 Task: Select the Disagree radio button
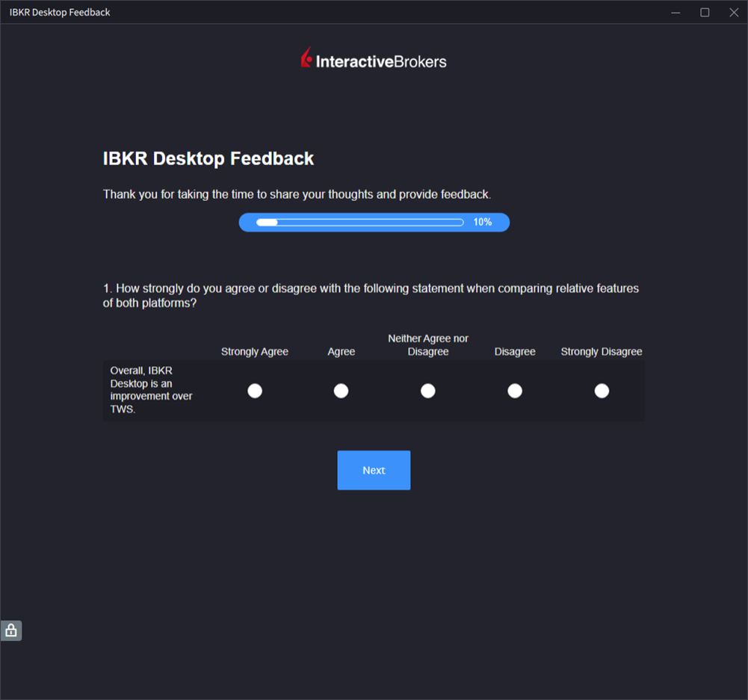(515, 391)
